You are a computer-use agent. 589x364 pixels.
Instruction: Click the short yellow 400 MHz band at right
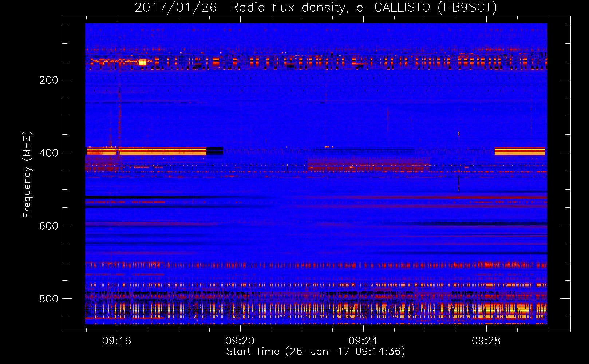pyautogui.click(x=520, y=151)
